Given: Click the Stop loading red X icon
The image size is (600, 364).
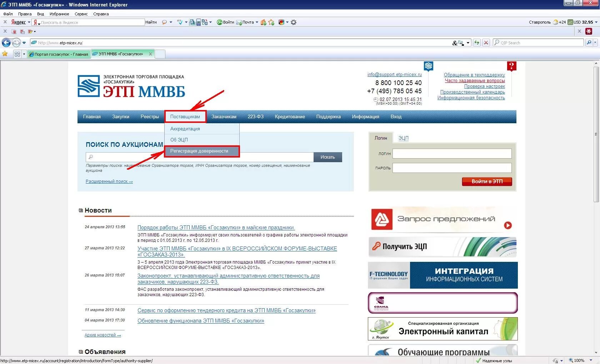Looking at the screenshot, I should (486, 43).
